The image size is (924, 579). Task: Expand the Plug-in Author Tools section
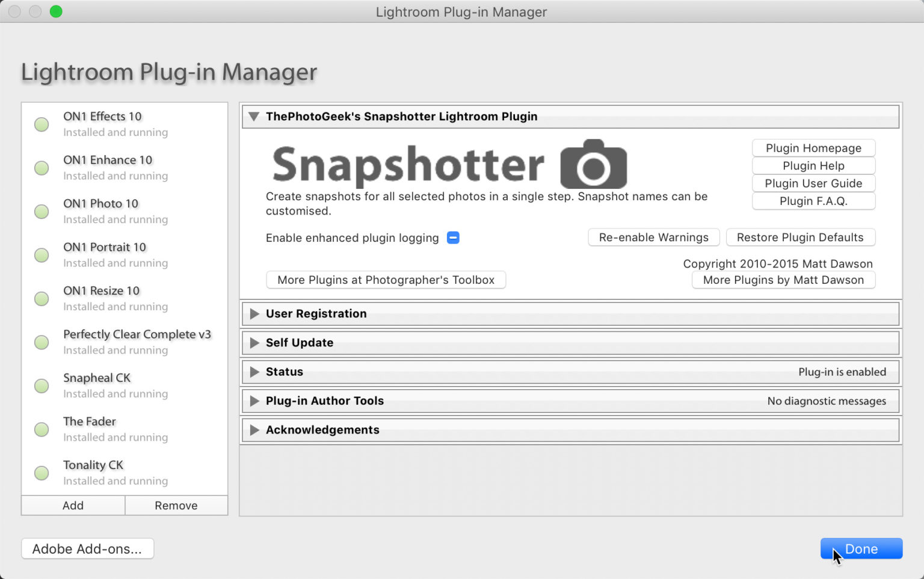[x=254, y=400]
